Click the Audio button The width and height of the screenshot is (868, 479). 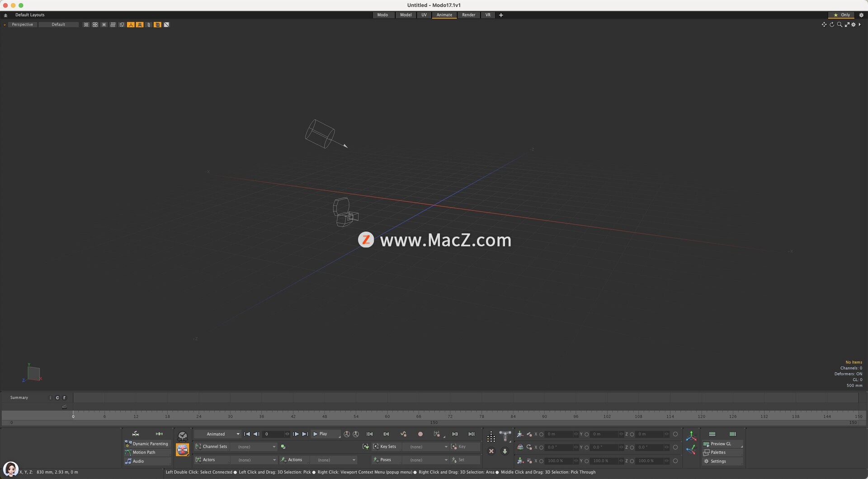[x=147, y=461]
